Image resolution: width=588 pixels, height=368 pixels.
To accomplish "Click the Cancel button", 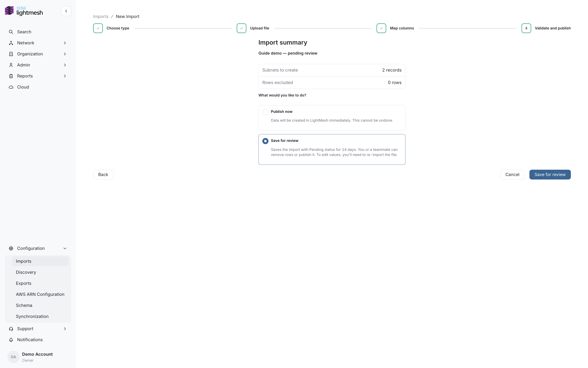I will point(512,175).
